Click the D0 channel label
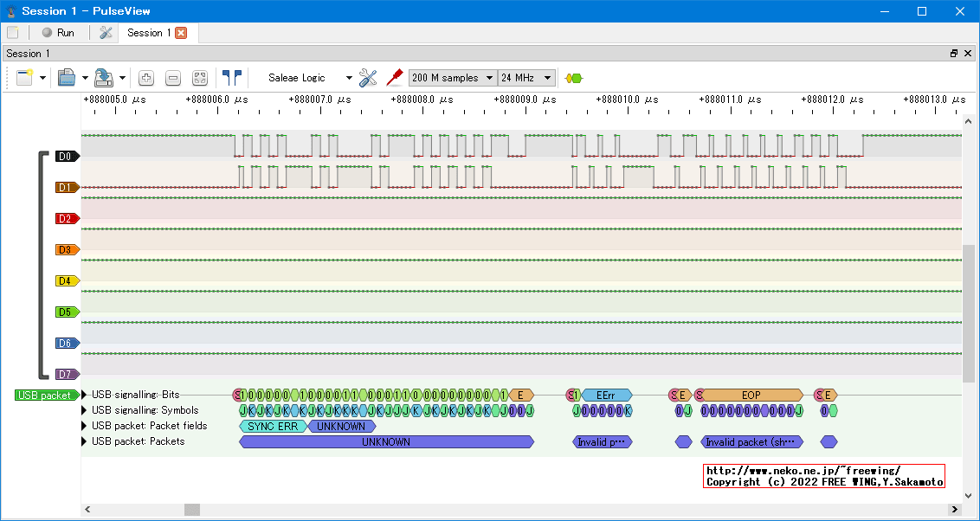This screenshot has width=980, height=521. [67, 157]
